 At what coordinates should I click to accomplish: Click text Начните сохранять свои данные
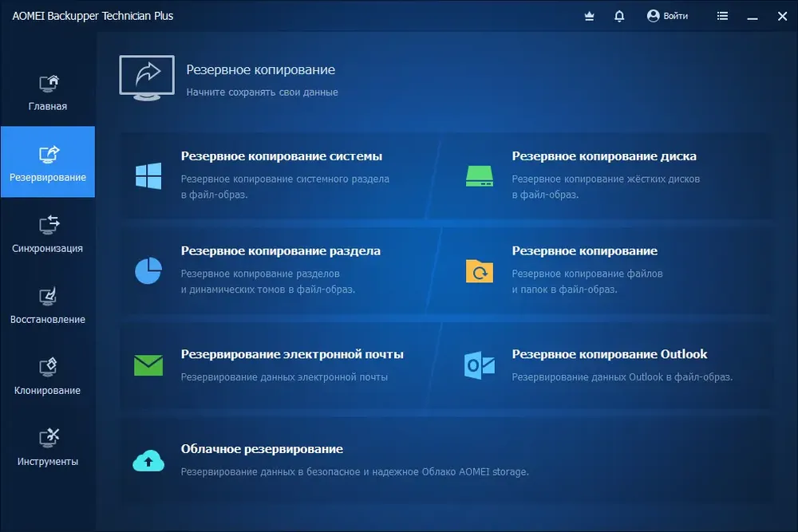click(262, 92)
